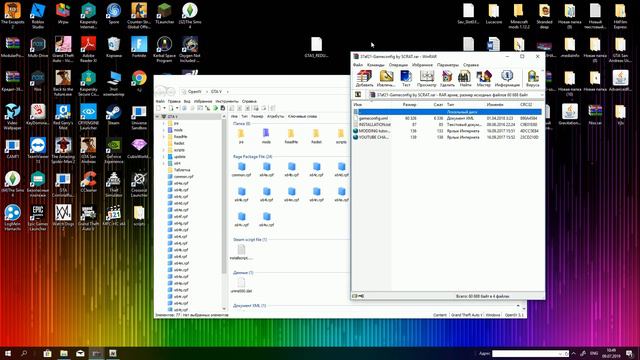Open the Команды menu in WinRAR
The width and height of the screenshot is (640, 360).
(x=376, y=65)
